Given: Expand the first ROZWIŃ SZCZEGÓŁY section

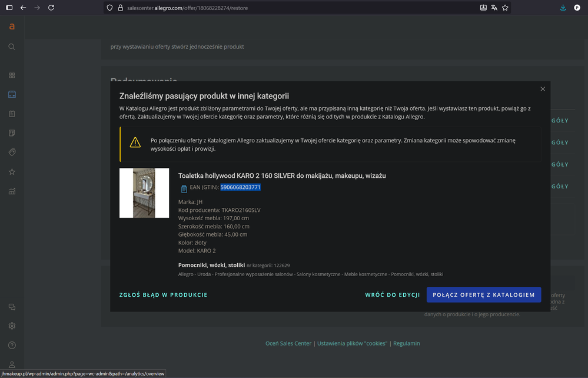Looking at the screenshot, I should 559,120.
